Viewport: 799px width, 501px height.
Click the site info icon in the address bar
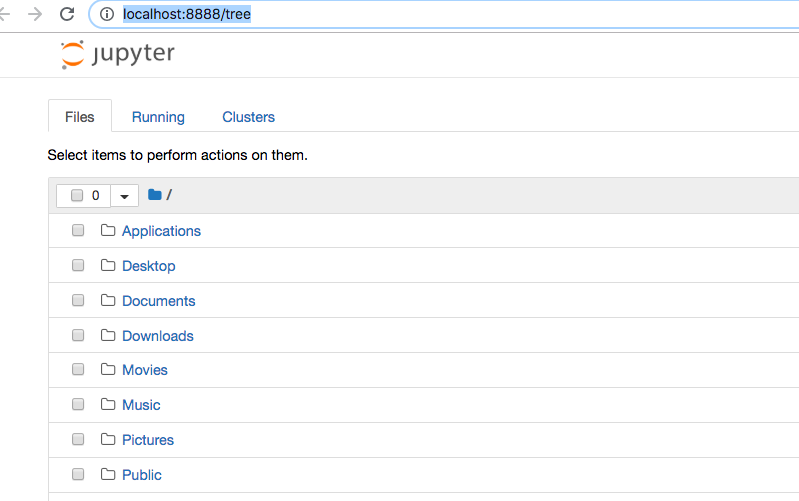[106, 14]
